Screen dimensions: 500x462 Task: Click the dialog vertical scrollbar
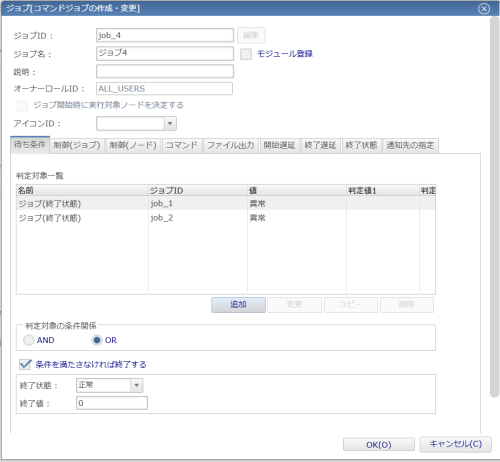[x=494, y=207]
